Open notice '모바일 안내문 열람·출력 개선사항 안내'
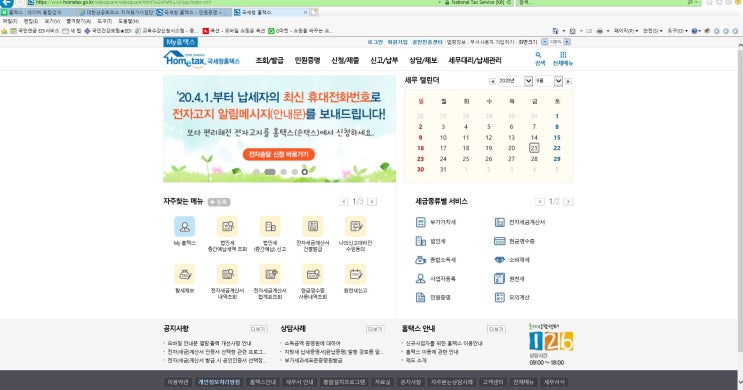Screen dimensions: 743x390 (x=209, y=343)
